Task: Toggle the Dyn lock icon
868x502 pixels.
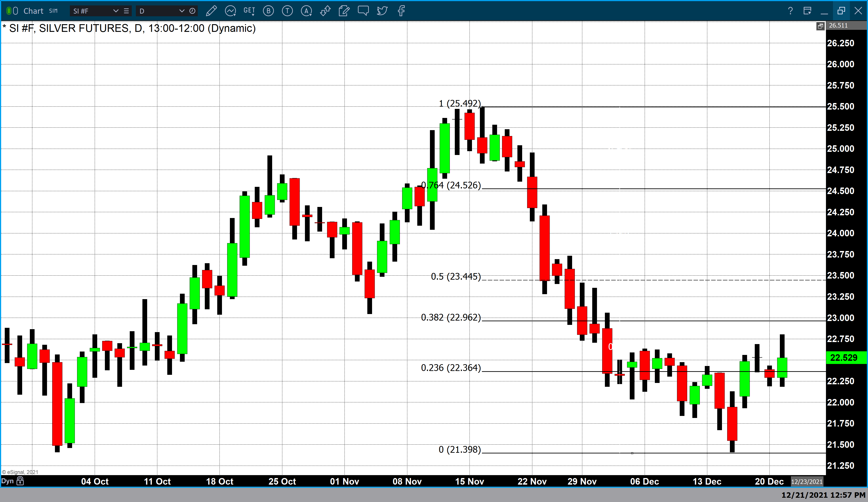Action: pos(20,481)
